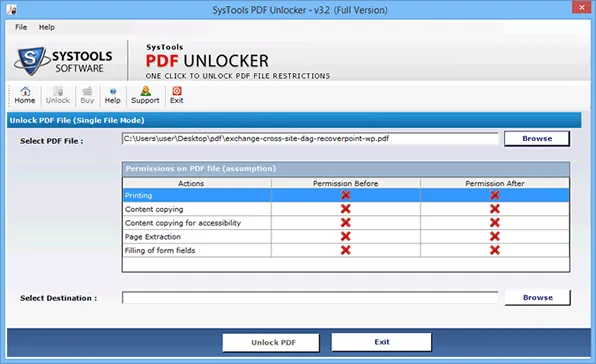This screenshot has width=596, height=364.
Task: Open the Help menu
Action: [x=47, y=27]
